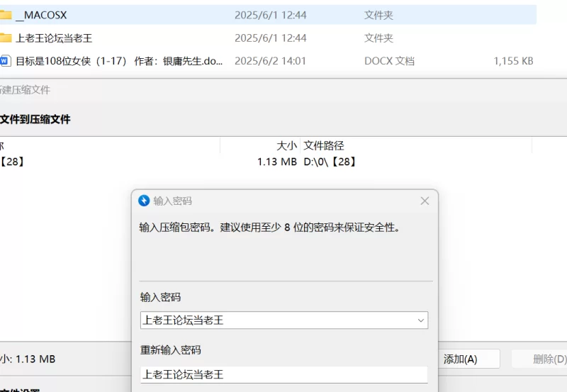This screenshot has height=392, width=567.
Task: Click the 删除(D) button
Action: click(539, 359)
